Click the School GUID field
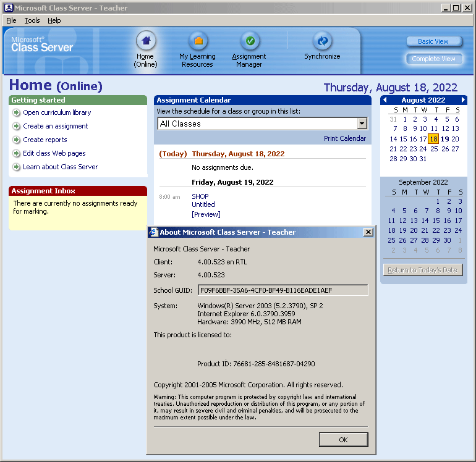The width and height of the screenshot is (476, 462). (283, 290)
